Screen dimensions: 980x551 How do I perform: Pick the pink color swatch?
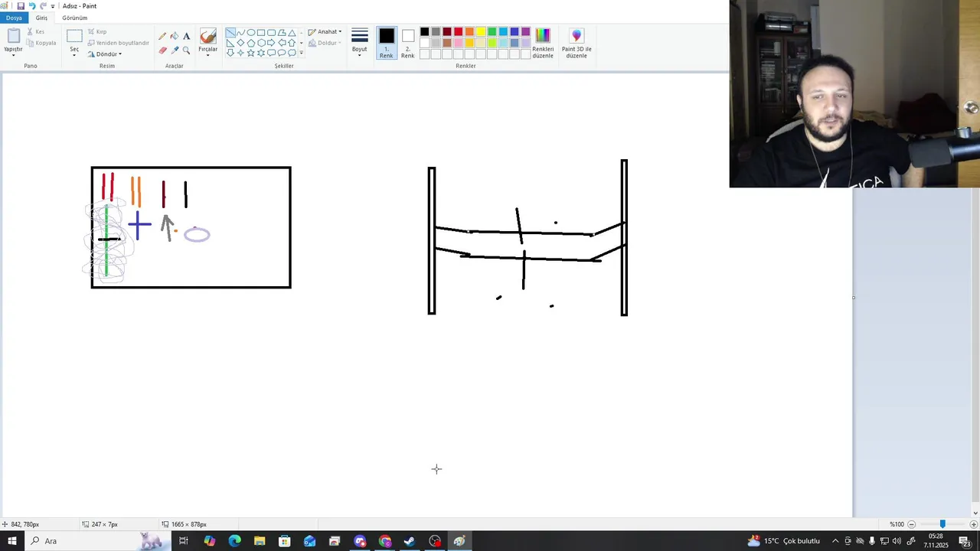pos(458,43)
